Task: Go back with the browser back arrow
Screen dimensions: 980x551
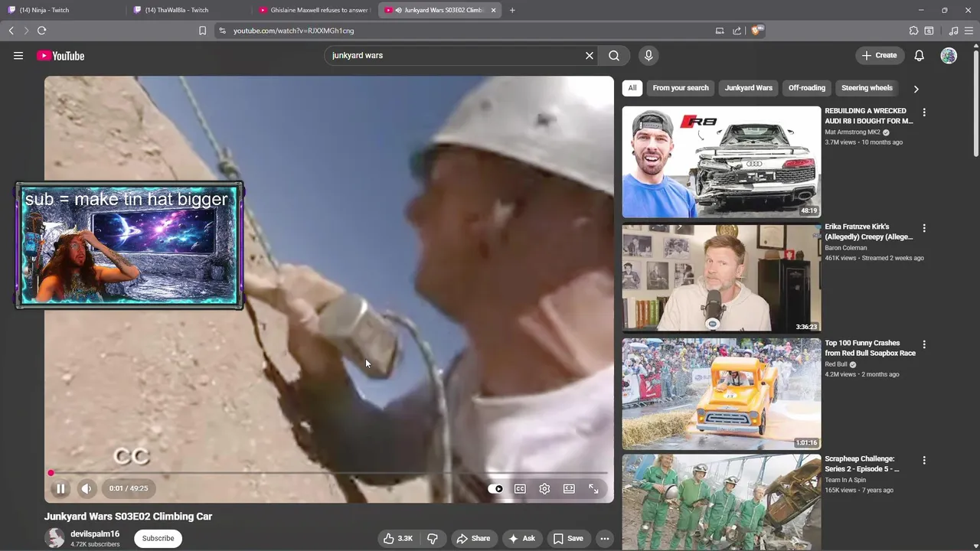Action: pos(11,31)
